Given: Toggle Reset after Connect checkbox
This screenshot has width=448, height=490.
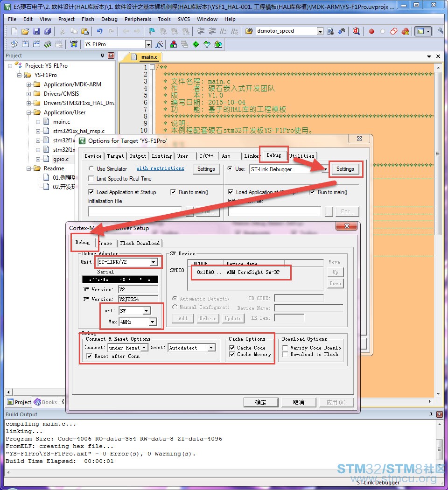Looking at the screenshot, I should tap(89, 356).
